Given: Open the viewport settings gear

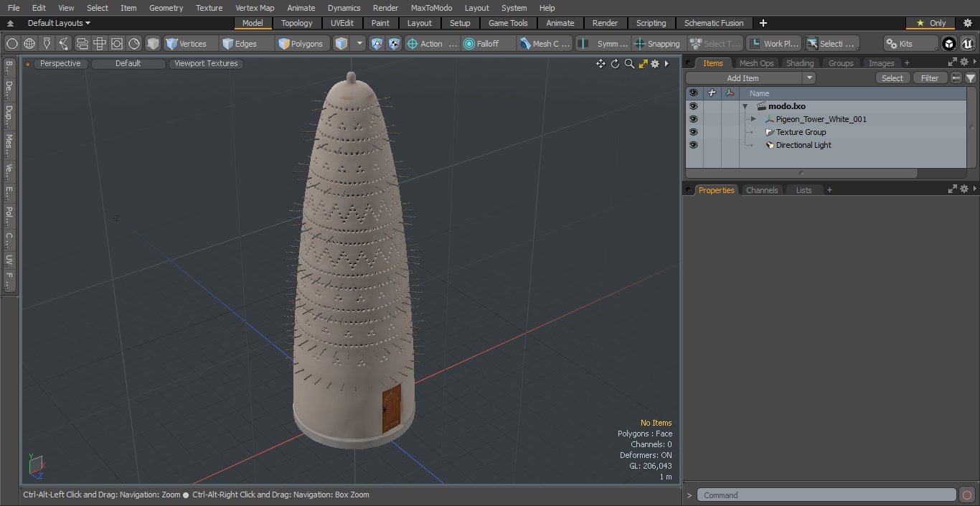Looking at the screenshot, I should [655, 64].
